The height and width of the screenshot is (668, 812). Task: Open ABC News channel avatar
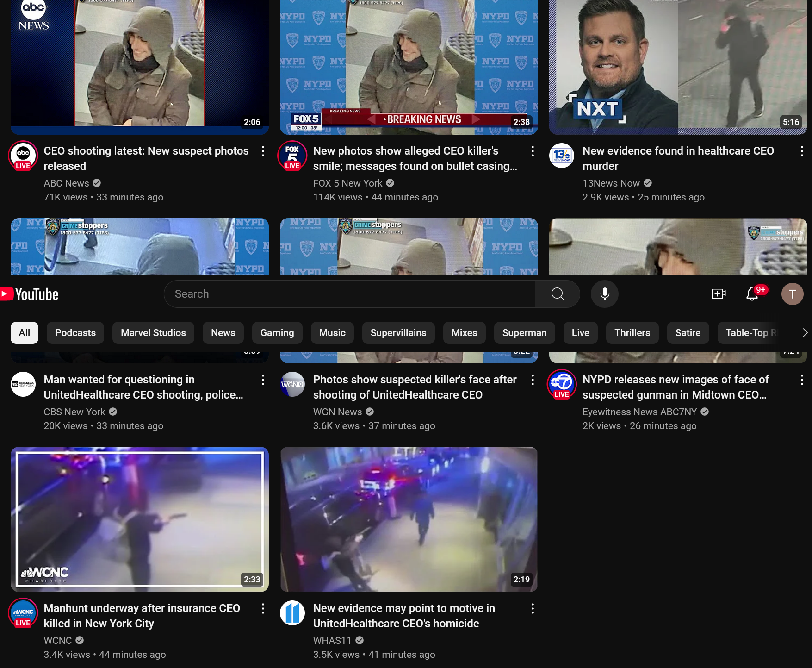pos(23,156)
